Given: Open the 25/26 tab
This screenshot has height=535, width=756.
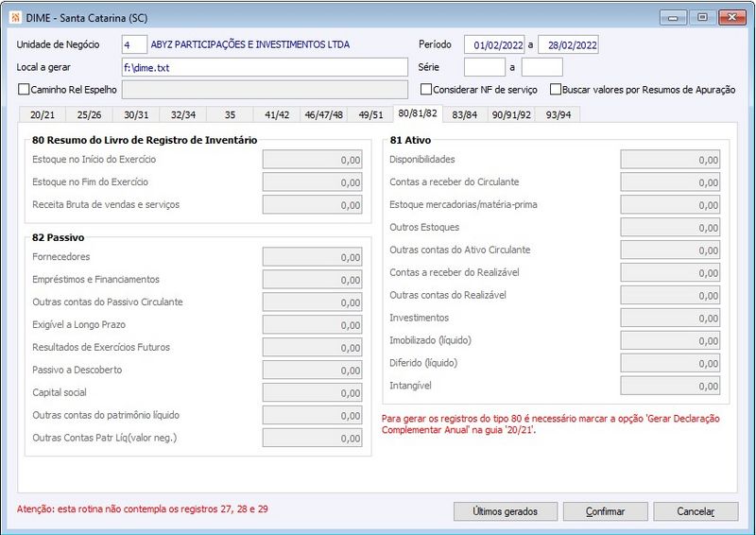Looking at the screenshot, I should (x=89, y=114).
